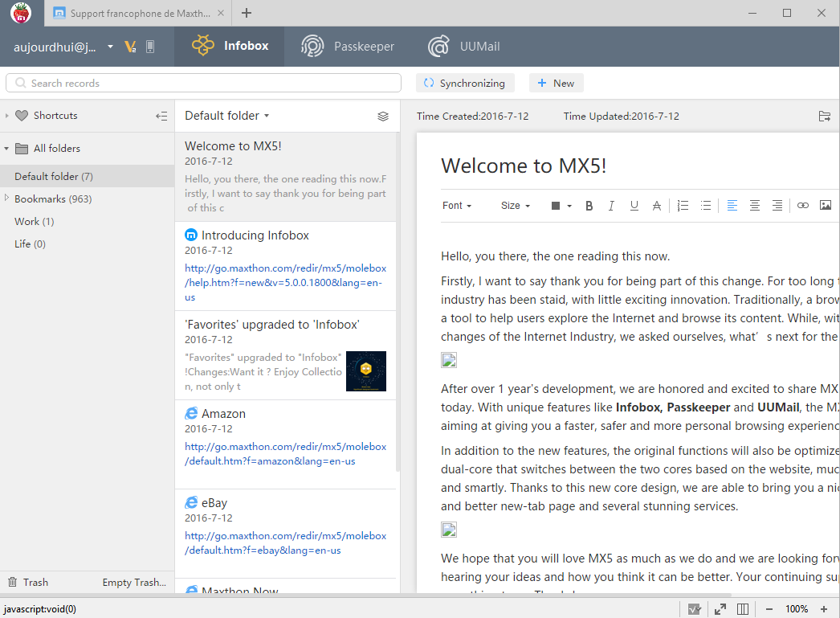This screenshot has height=618, width=840.
Task: Open 'Favorites' upgraded to 'Infobox' note
Action: pos(286,355)
